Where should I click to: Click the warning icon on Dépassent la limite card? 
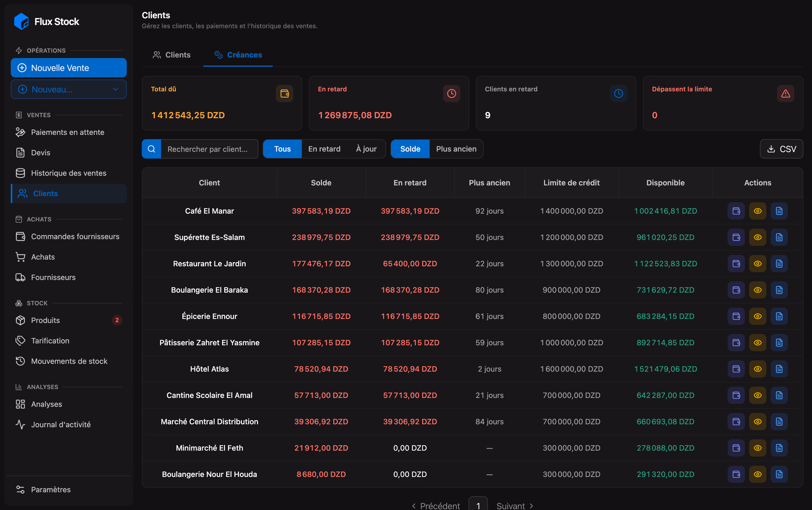(x=786, y=94)
